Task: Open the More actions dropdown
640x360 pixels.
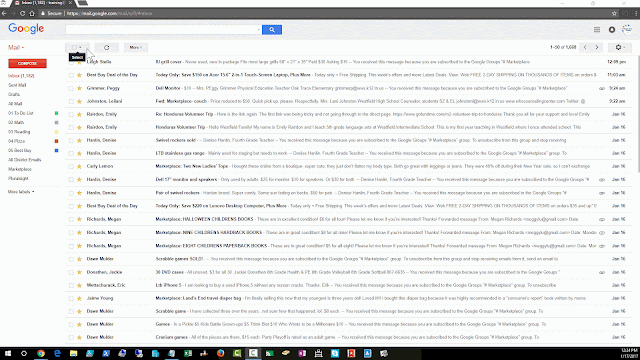Action: point(136,47)
